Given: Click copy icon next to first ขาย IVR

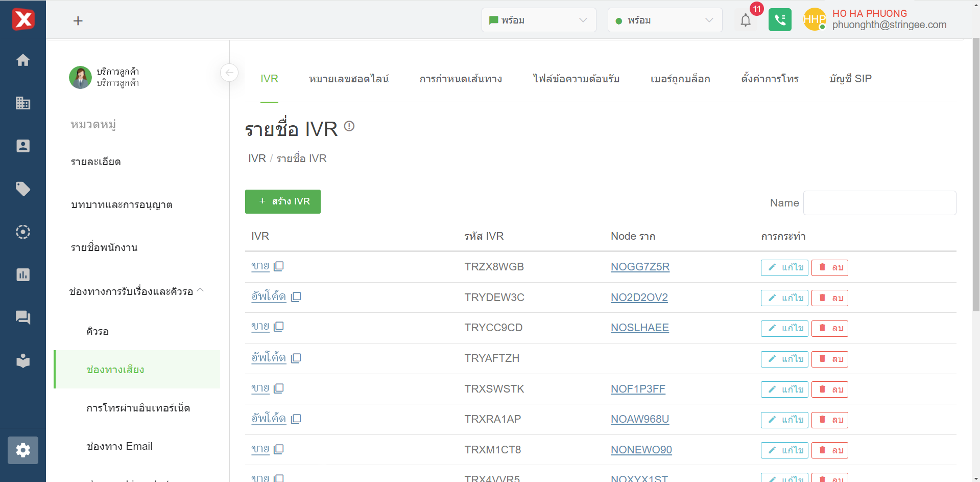Looking at the screenshot, I should (x=279, y=266).
